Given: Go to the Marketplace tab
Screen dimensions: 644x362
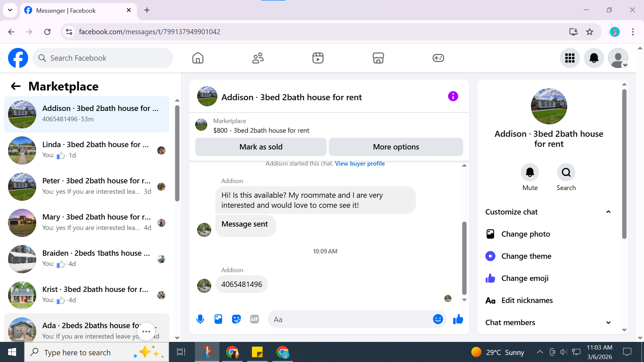Looking at the screenshot, I should 378,58.
